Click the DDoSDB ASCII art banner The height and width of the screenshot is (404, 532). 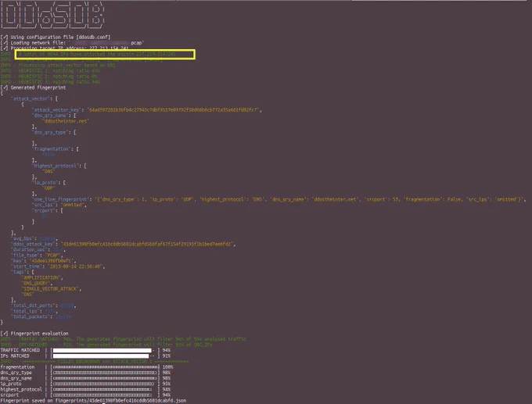coord(52,16)
